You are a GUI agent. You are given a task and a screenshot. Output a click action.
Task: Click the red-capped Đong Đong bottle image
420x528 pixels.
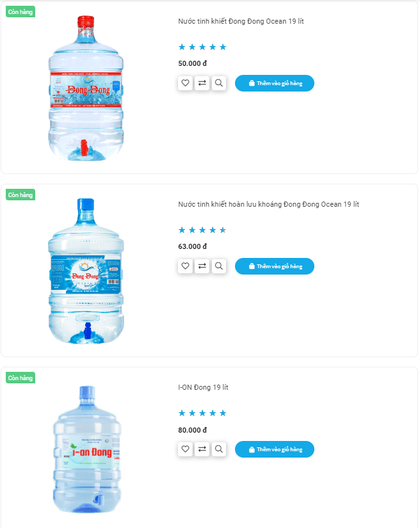pos(85,88)
